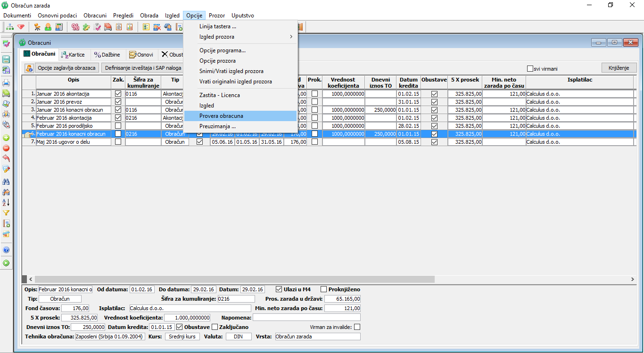Screen dimensions: 644x353
Task: Click the blue help question mark icon
Action: click(6, 250)
